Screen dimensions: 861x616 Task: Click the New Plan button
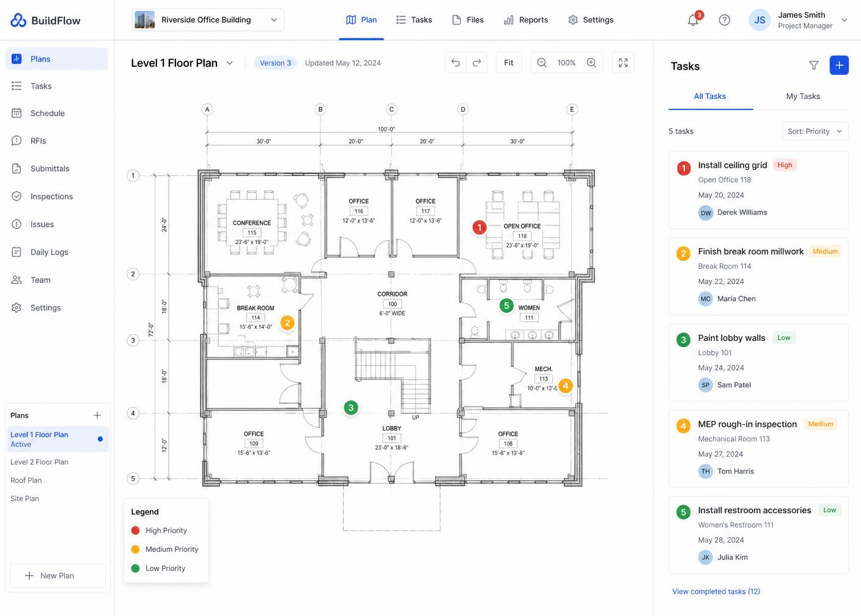tap(57, 576)
